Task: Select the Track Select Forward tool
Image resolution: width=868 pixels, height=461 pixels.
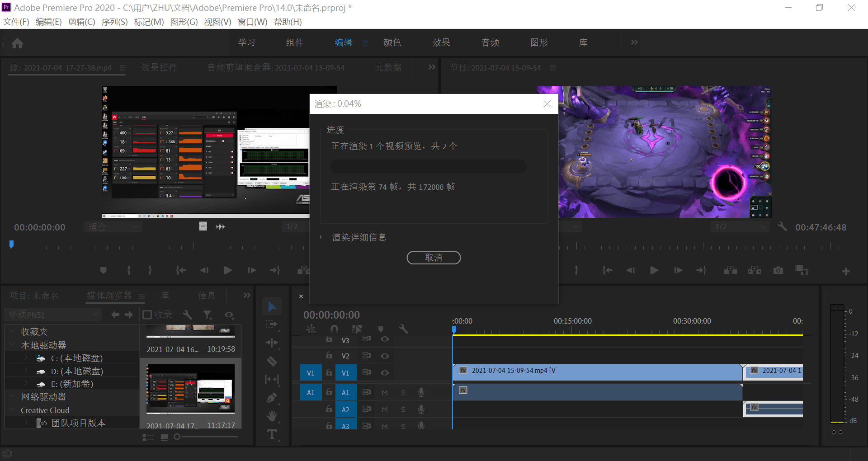Action: click(272, 325)
